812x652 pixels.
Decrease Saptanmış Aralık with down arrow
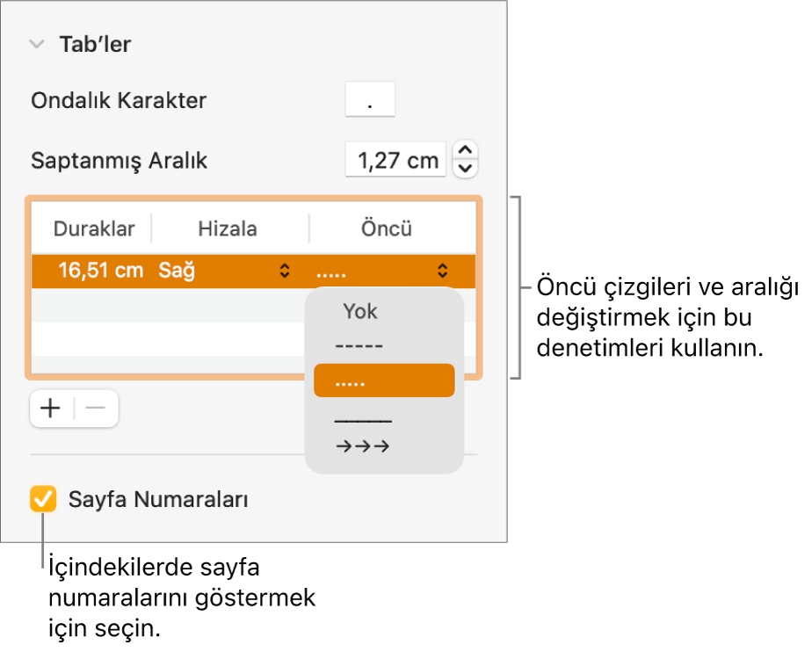pos(466,169)
